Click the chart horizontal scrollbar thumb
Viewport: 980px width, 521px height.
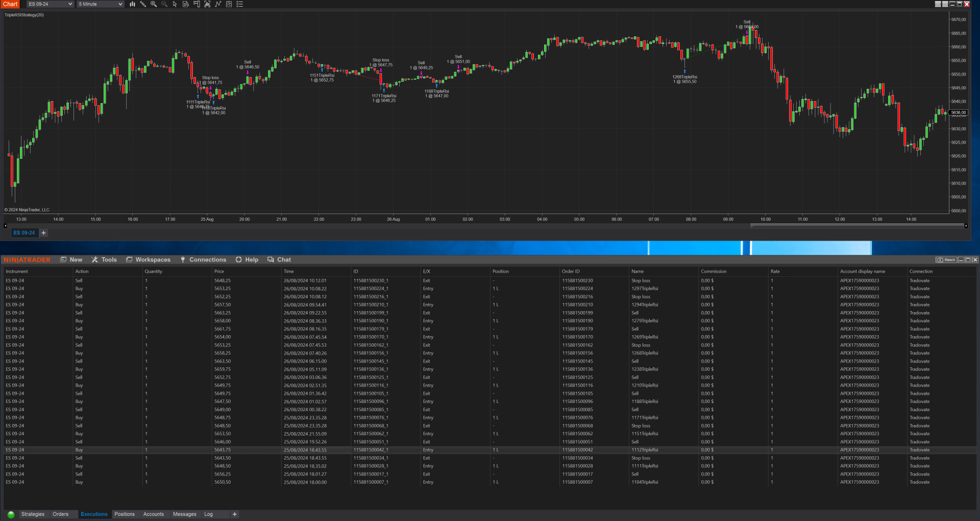coord(856,226)
